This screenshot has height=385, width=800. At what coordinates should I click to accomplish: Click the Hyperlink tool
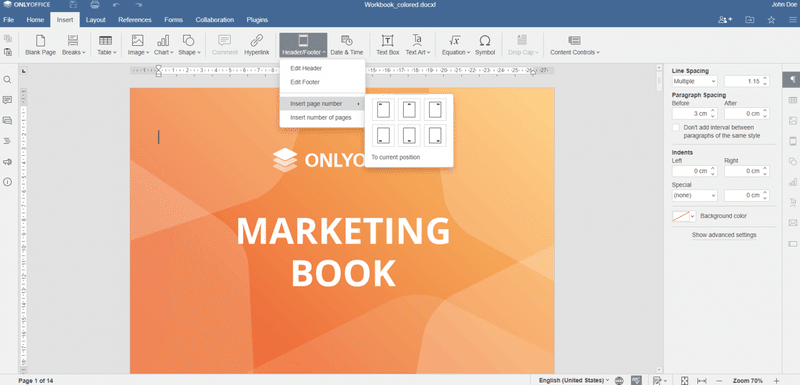tap(257, 45)
